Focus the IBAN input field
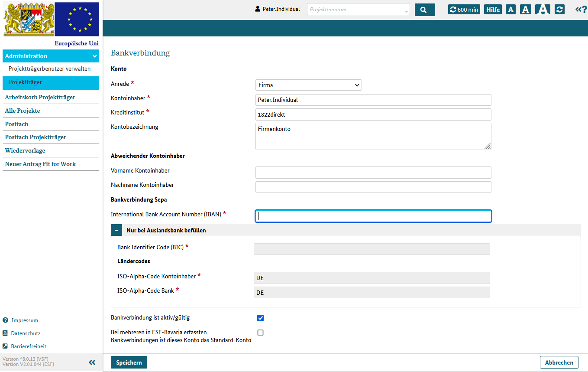This screenshot has width=588, height=372. pos(373,216)
